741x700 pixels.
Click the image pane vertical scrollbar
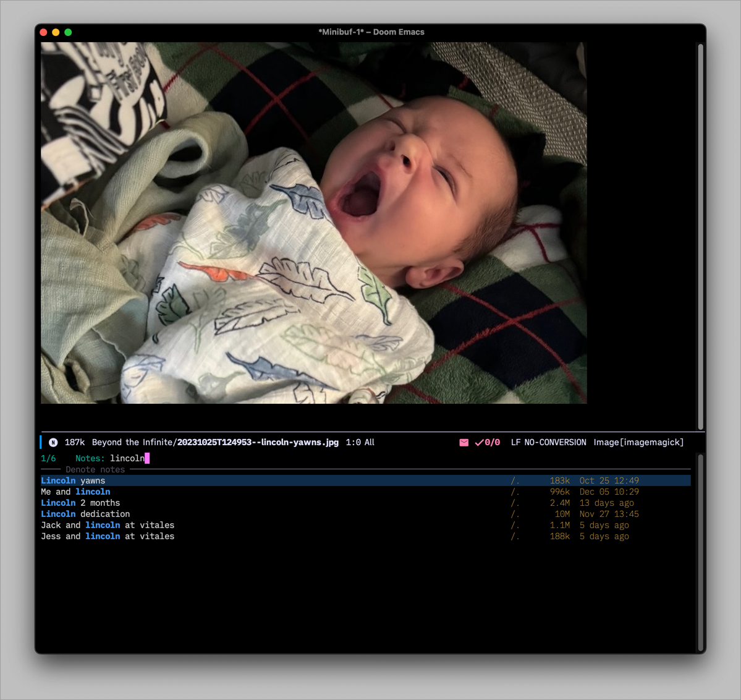click(700, 235)
